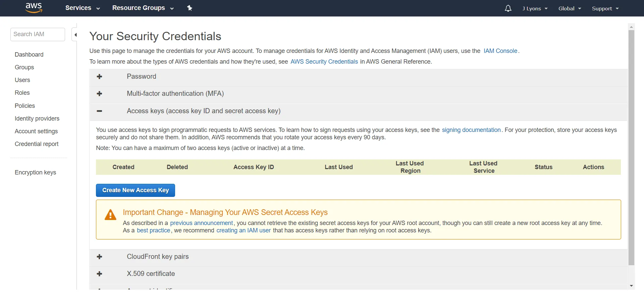Open the Services dropdown menu
The height and width of the screenshot is (293, 644).
[x=83, y=8]
